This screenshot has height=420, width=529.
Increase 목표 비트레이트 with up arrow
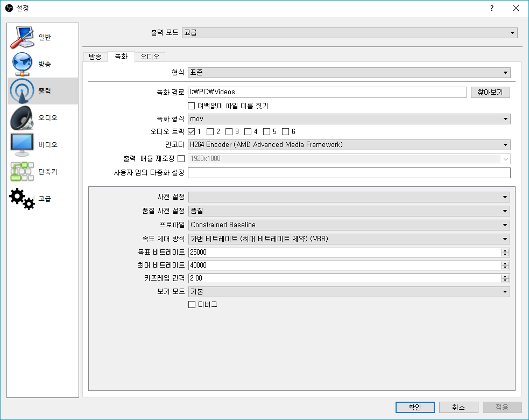505,250
